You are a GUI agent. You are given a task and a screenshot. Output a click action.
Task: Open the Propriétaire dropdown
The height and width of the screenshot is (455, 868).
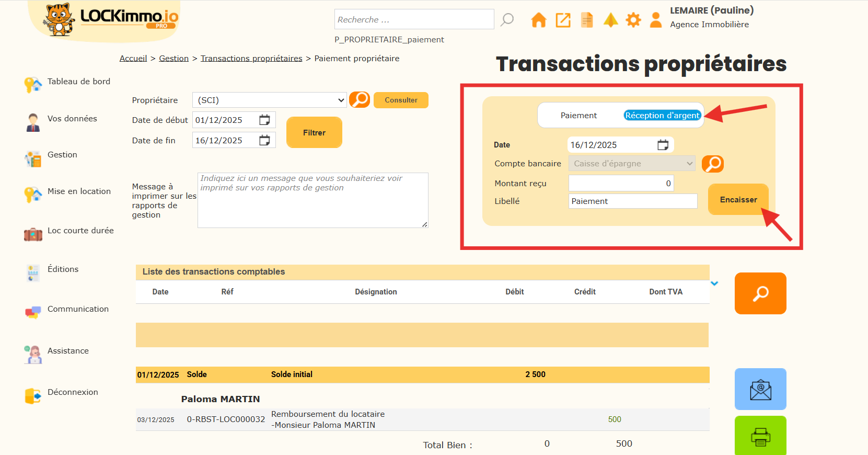[269, 100]
